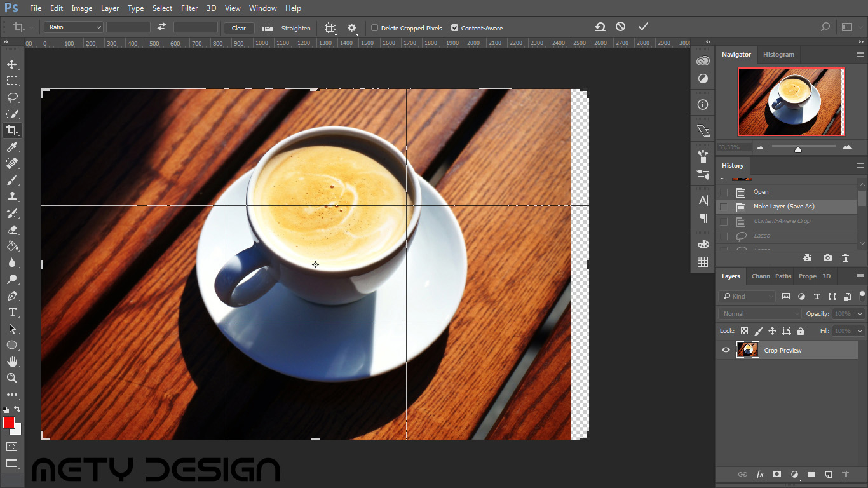Select the Paint Bucket tool
The image size is (868, 488).
click(x=12, y=246)
